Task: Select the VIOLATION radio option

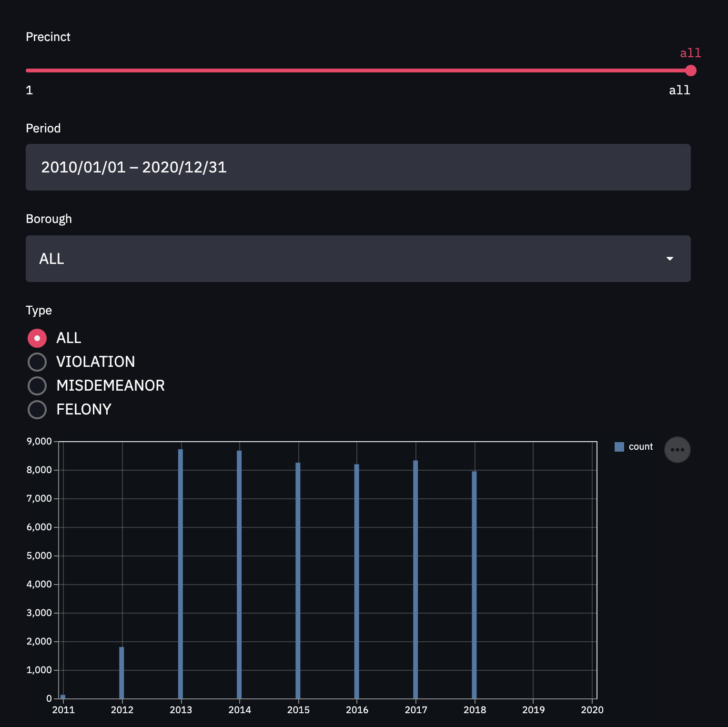Action: coord(37,362)
